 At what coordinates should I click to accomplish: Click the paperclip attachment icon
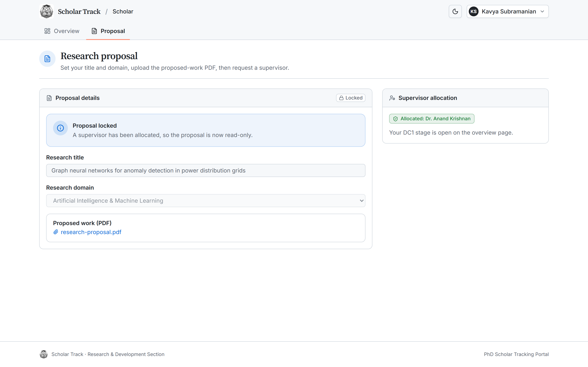(56, 232)
